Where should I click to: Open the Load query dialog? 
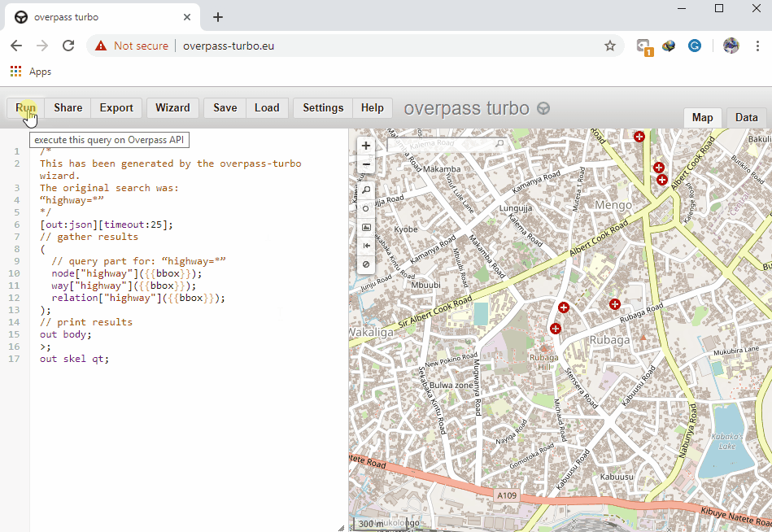click(267, 108)
